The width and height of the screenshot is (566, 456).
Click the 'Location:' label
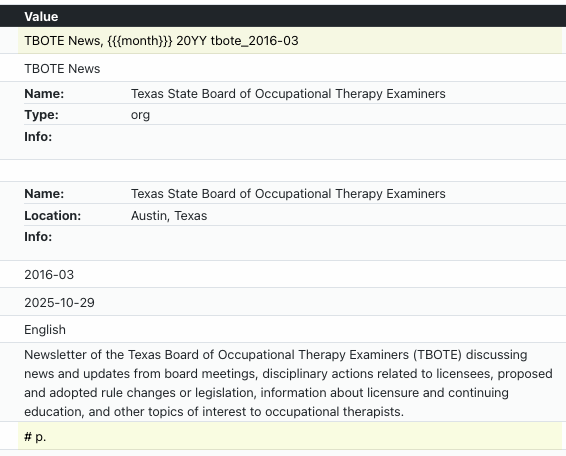(x=53, y=216)
